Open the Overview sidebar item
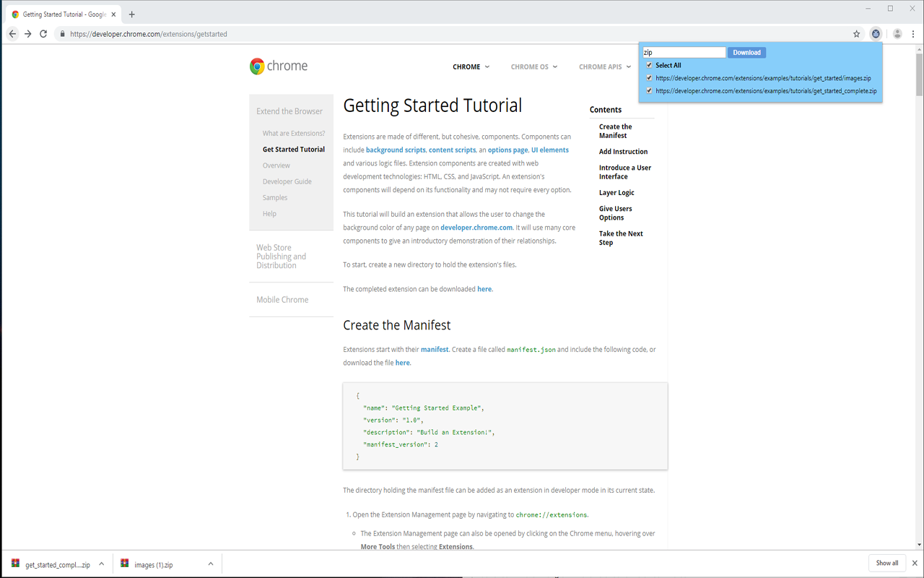This screenshot has height=578, width=924. [276, 165]
